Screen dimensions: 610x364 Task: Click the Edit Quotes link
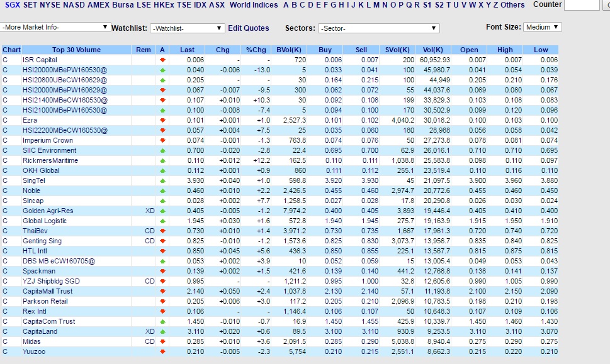tap(249, 28)
